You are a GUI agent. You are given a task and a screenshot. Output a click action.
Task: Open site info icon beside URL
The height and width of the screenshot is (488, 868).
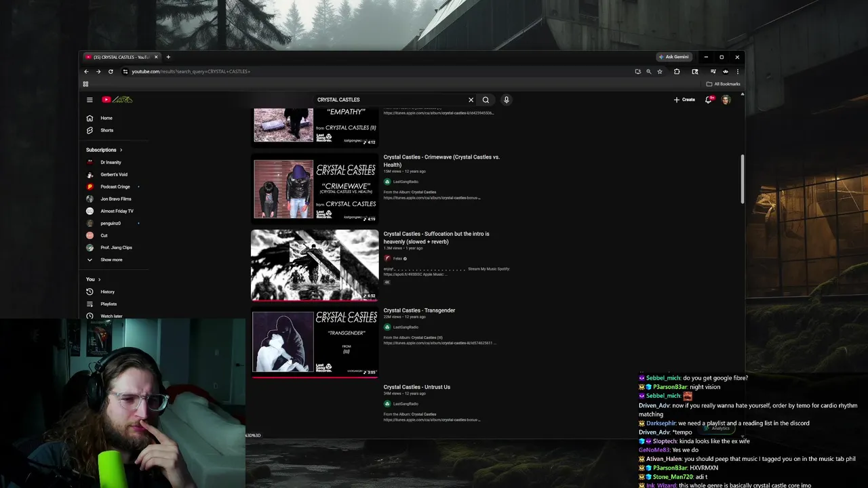(125, 71)
